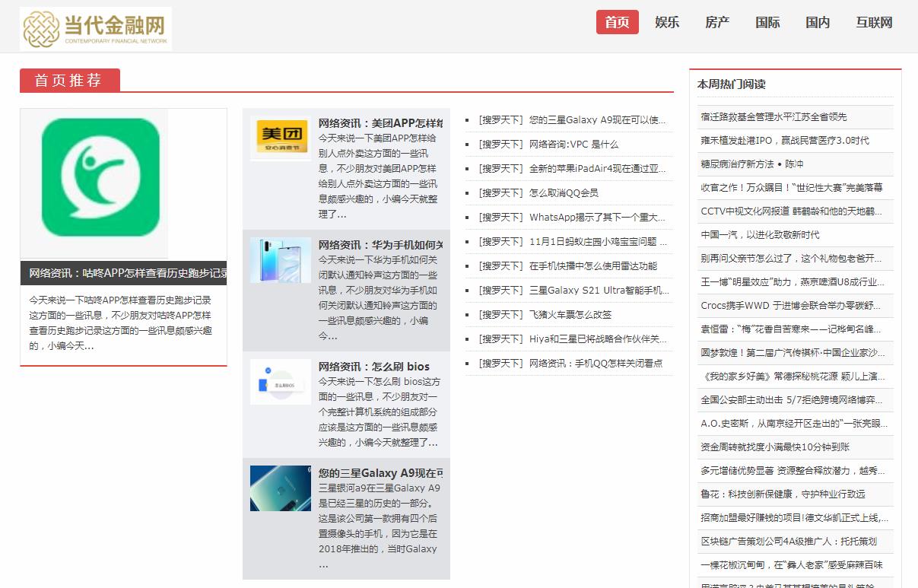918x588 pixels.
Task: Click the Galaxy A9 phone thumbnail
Action: pyautogui.click(x=281, y=488)
